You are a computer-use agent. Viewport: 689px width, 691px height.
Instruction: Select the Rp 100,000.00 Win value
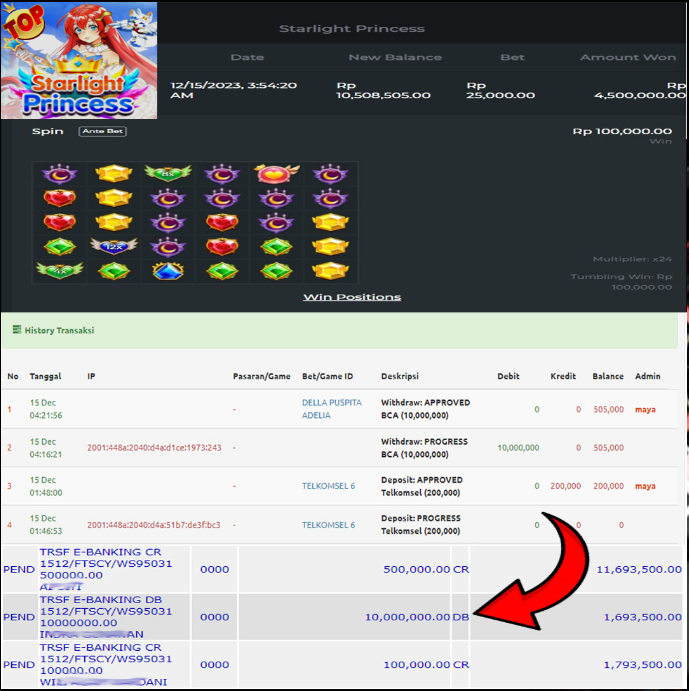pos(622,131)
